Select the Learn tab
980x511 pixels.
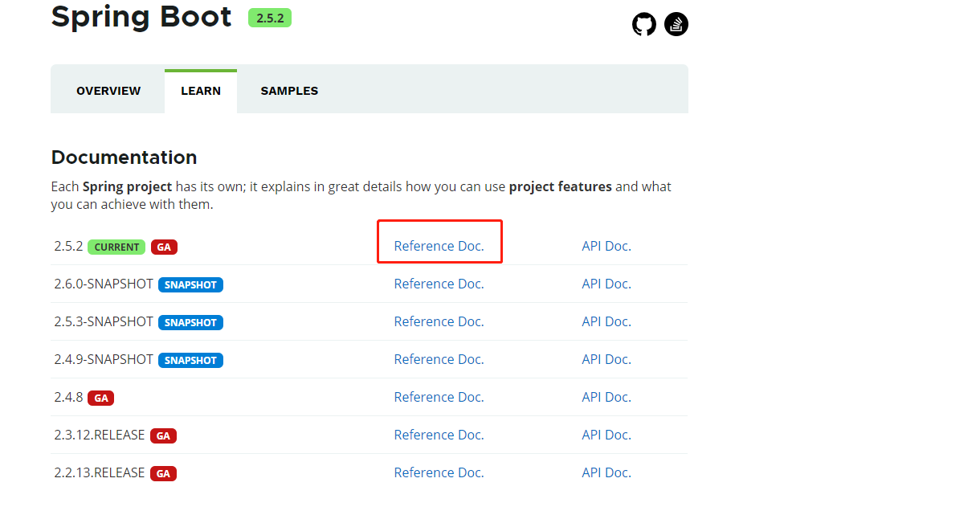click(x=201, y=91)
